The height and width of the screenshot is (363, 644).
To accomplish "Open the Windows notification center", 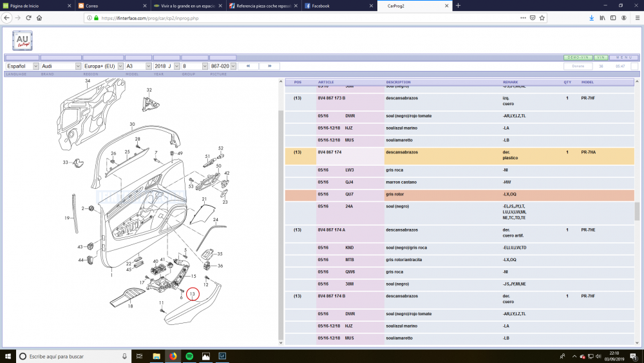I will click(634, 357).
